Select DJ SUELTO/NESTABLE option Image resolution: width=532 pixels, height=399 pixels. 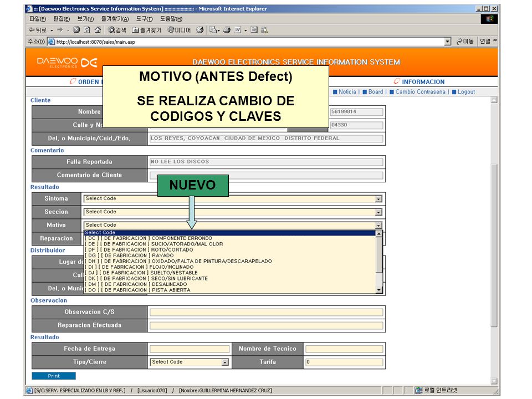tap(229, 273)
